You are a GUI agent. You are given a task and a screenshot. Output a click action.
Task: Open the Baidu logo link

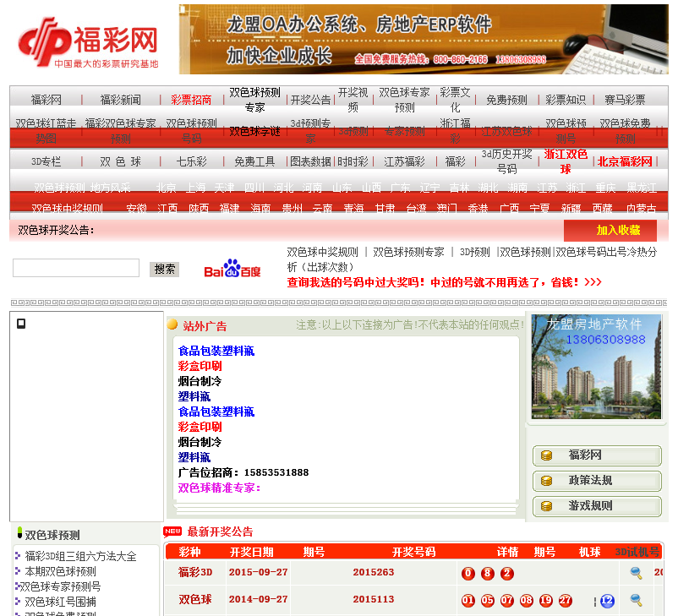pyautogui.click(x=232, y=269)
